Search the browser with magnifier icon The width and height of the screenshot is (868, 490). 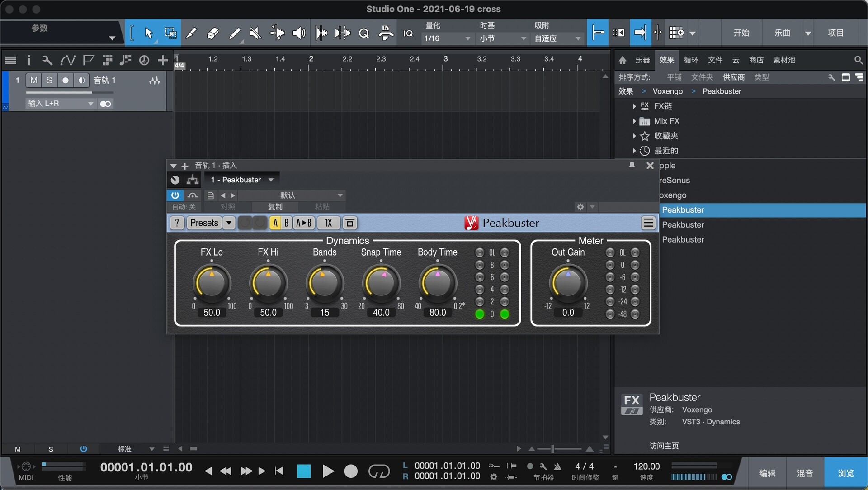point(859,60)
